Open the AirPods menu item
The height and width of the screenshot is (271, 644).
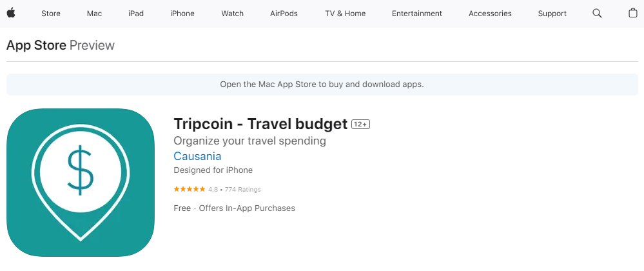click(x=284, y=14)
